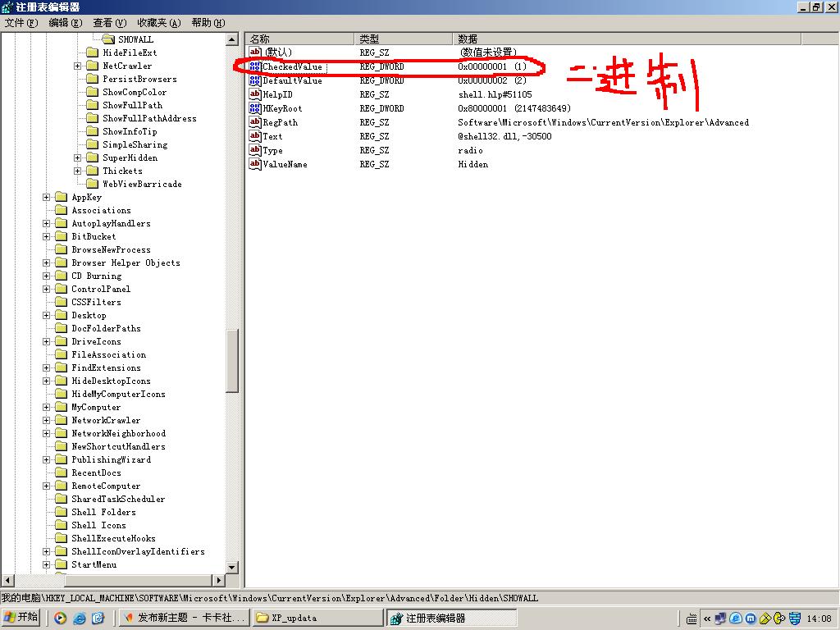
Task: Click the Registry Editor title bar icon
Action: tap(7, 7)
